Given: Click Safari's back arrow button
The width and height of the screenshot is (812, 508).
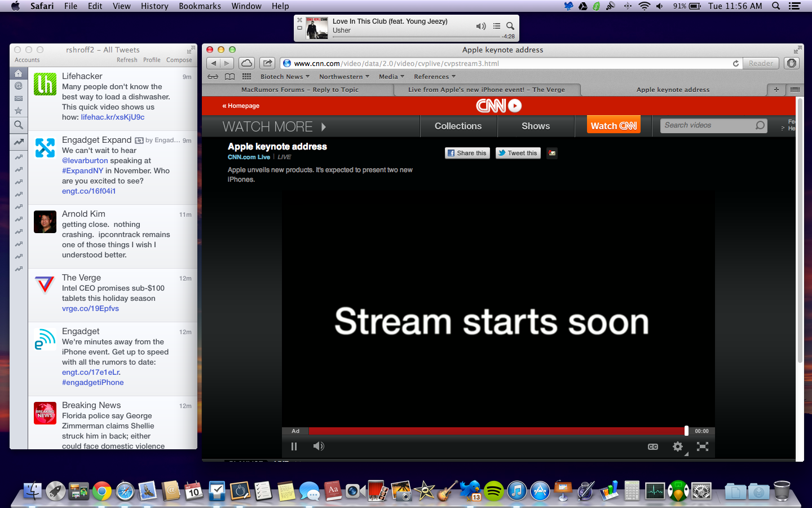Looking at the screenshot, I should [214, 63].
